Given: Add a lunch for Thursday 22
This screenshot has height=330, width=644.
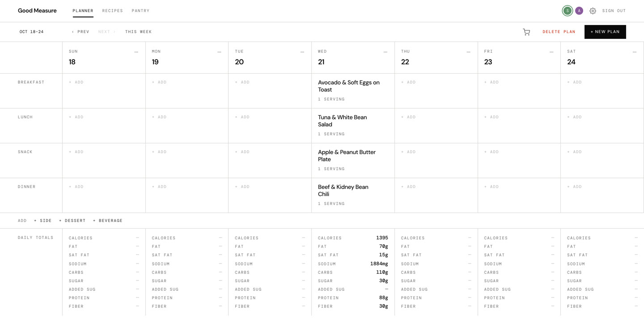Looking at the screenshot, I should pos(408,117).
